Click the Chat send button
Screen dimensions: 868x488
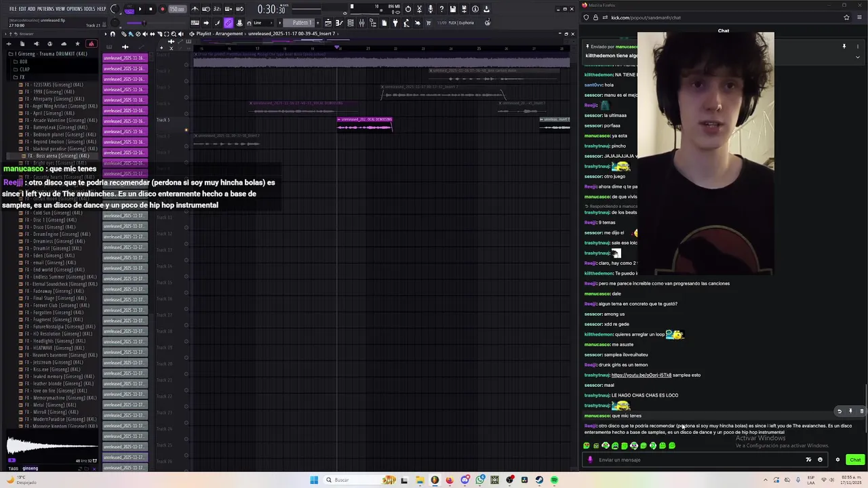click(x=855, y=460)
